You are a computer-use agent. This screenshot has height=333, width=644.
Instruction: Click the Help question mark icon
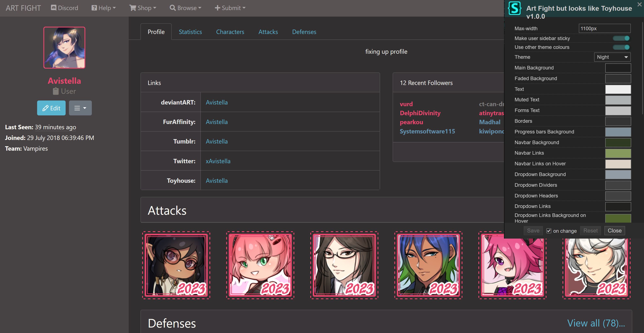(x=94, y=8)
